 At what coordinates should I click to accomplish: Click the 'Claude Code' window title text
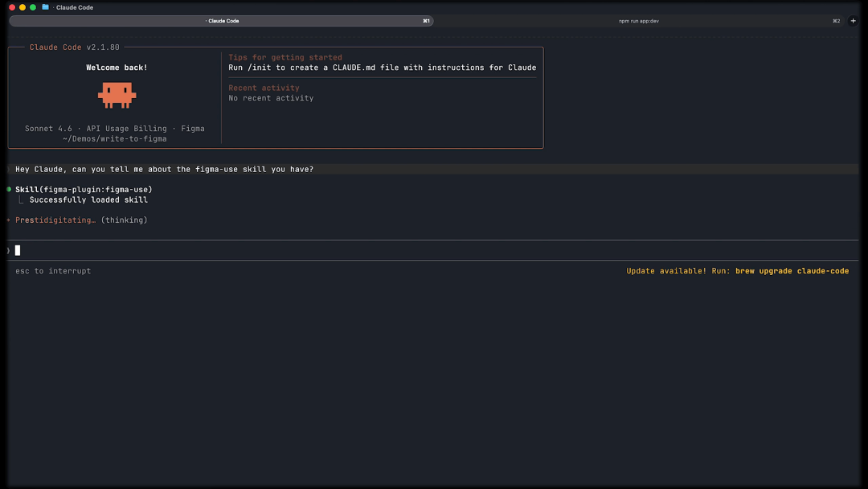[x=75, y=7]
